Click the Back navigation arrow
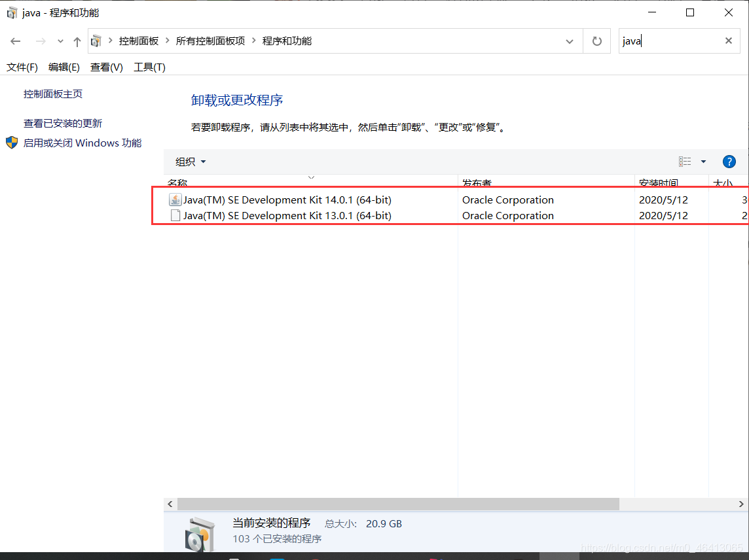749x560 pixels. [x=15, y=41]
